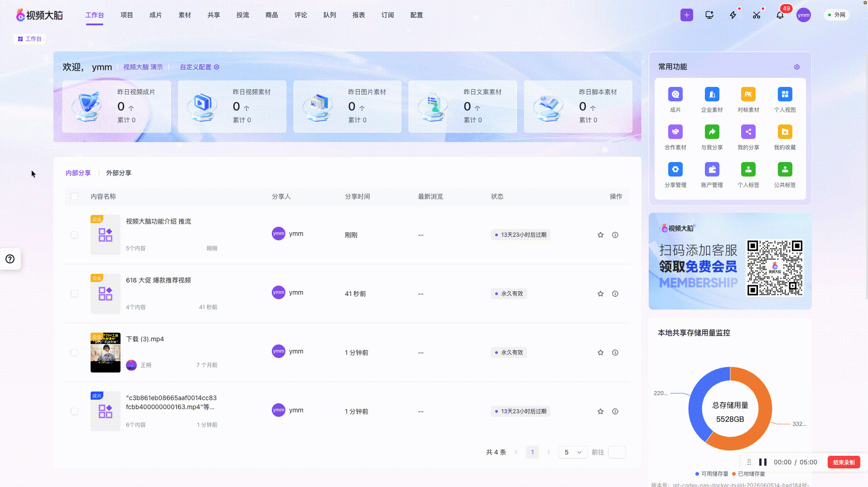Open the 合作素材 shortcut icon
The width and height of the screenshot is (868, 487).
675,132
